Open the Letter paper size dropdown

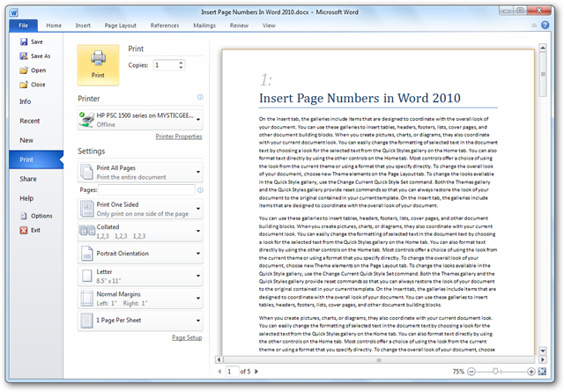[140, 276]
